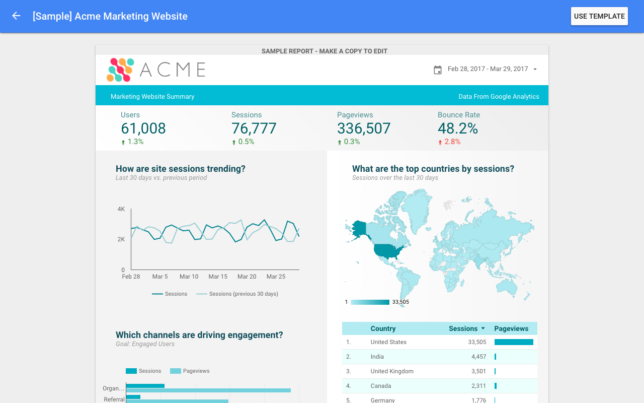Screen dimensions: 644x403
Task: Click the ACME logo
Action: pos(156,69)
